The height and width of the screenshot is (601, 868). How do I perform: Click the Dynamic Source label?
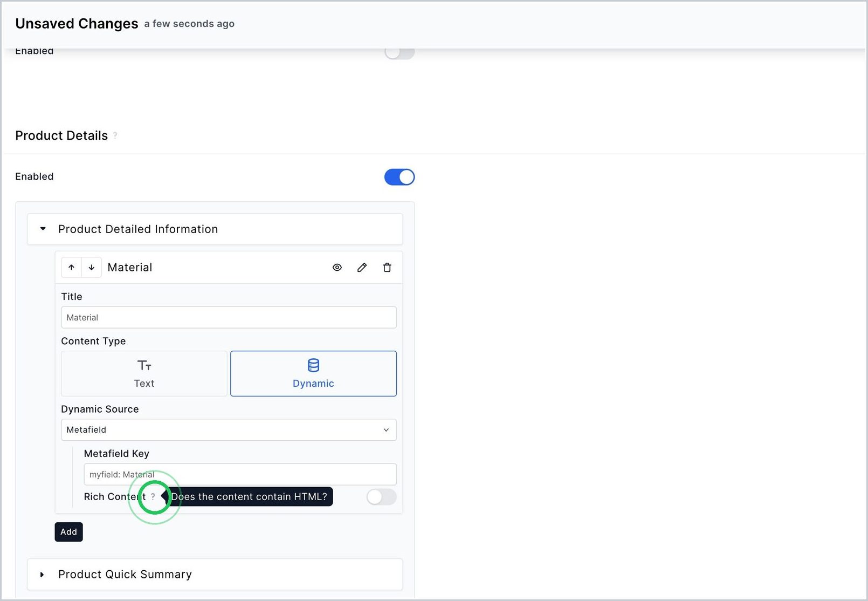pos(100,409)
